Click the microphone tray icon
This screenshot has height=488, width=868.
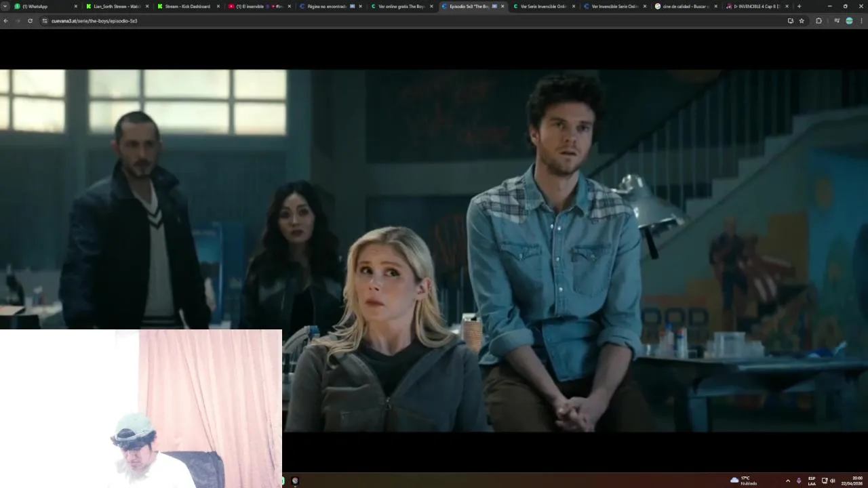[799, 481]
